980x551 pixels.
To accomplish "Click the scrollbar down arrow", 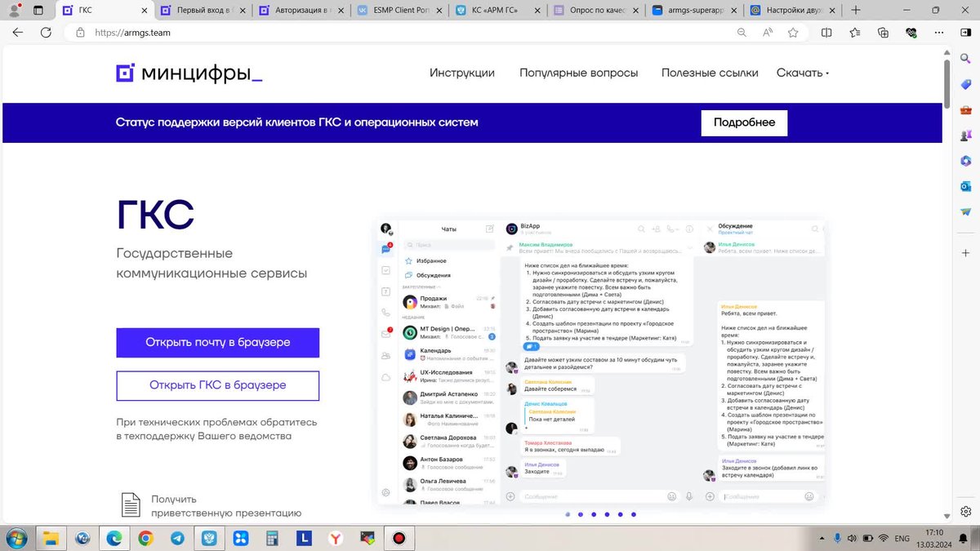I will [x=947, y=518].
